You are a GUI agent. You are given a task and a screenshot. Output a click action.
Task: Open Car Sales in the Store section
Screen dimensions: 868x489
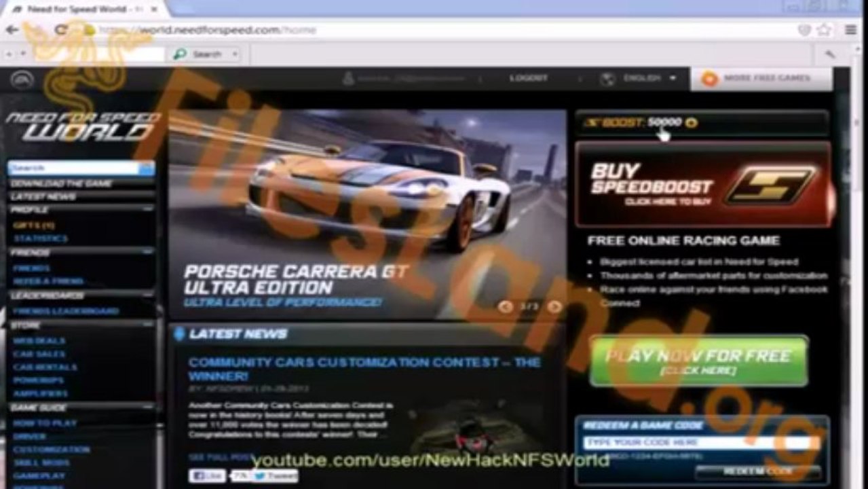click(39, 354)
